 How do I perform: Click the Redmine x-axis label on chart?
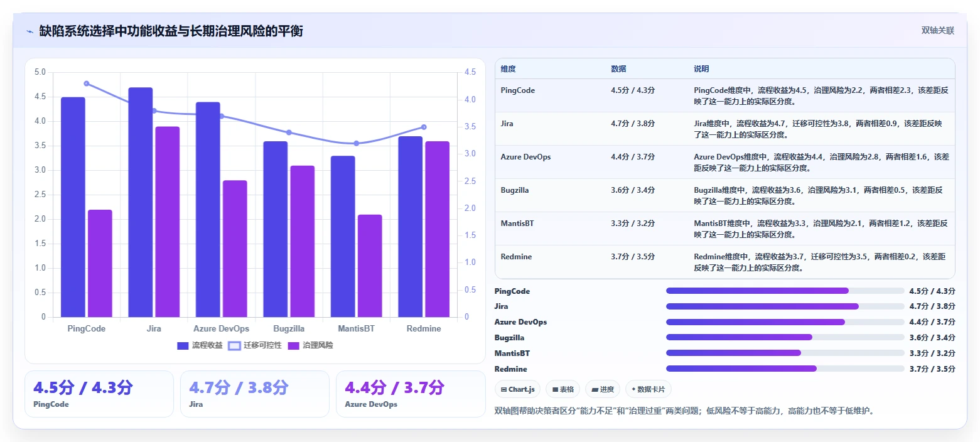(424, 329)
